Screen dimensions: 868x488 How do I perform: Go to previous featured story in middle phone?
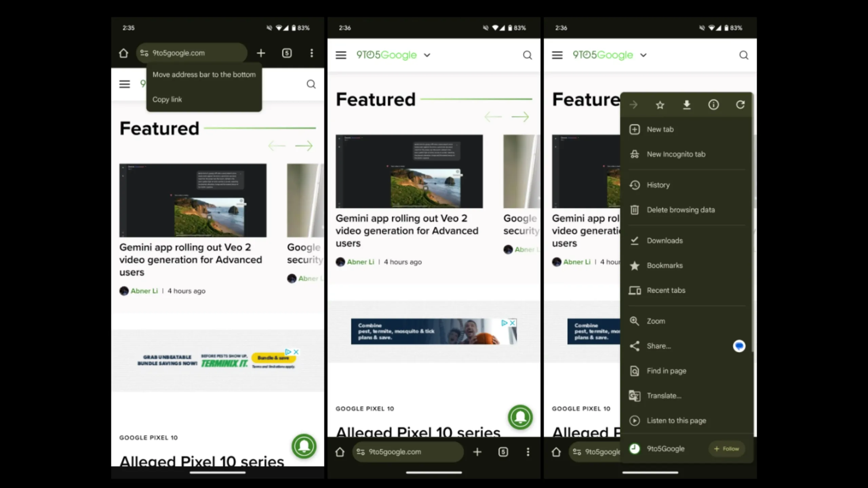(493, 117)
